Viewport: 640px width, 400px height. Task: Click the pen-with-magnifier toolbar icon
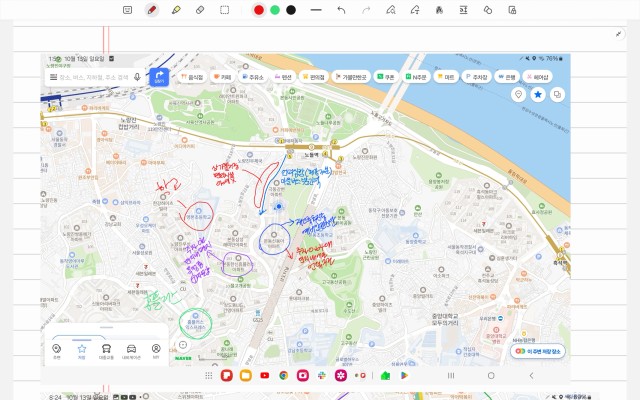[x=391, y=10]
